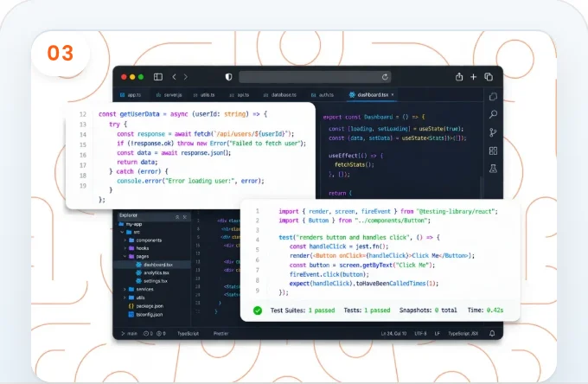Screen dimensions: 588x384
Task: Open the Source Control branch icon
Action: [493, 132]
